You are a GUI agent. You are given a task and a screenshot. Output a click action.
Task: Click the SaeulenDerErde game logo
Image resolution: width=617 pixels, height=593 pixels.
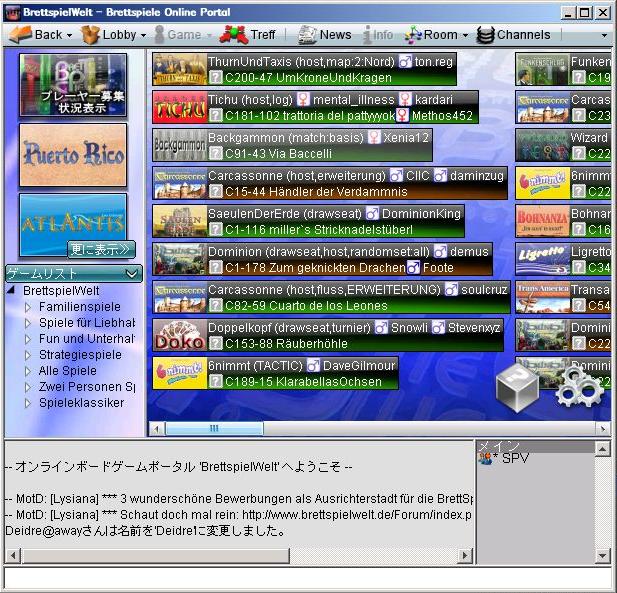point(180,221)
